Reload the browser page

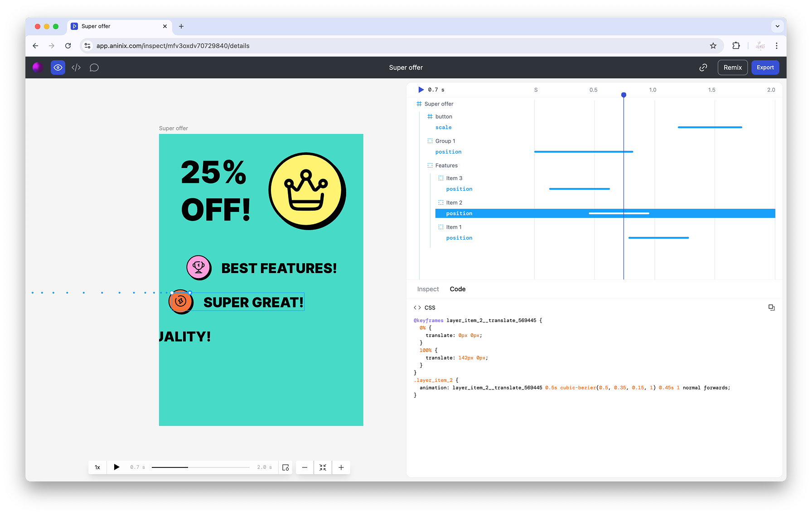click(68, 46)
